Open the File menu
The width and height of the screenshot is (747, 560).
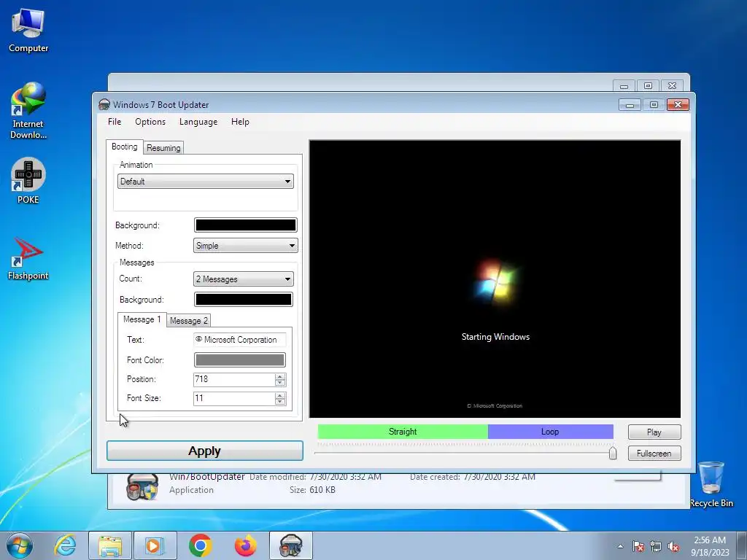click(115, 122)
